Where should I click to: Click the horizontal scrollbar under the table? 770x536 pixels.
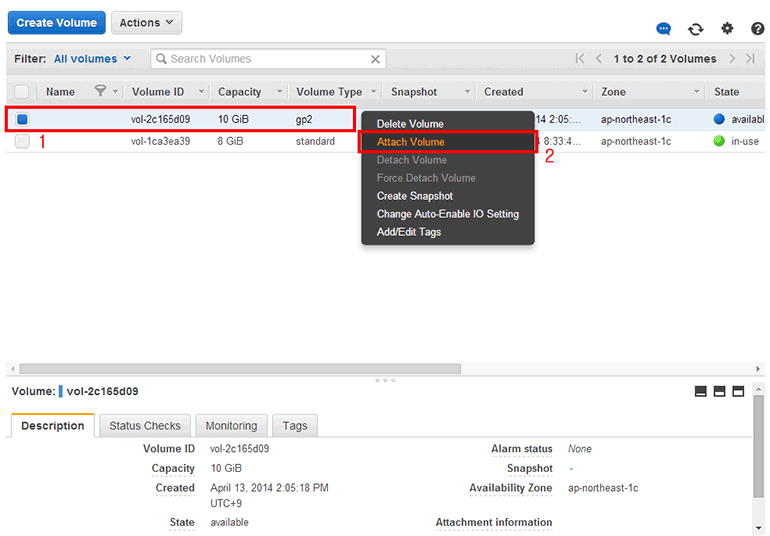240,368
